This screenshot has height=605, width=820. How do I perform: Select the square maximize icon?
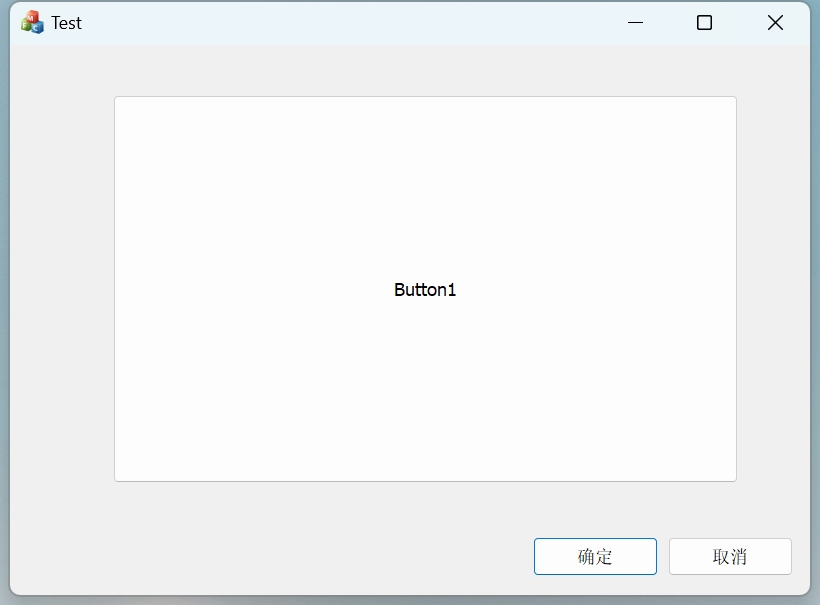pyautogui.click(x=704, y=22)
